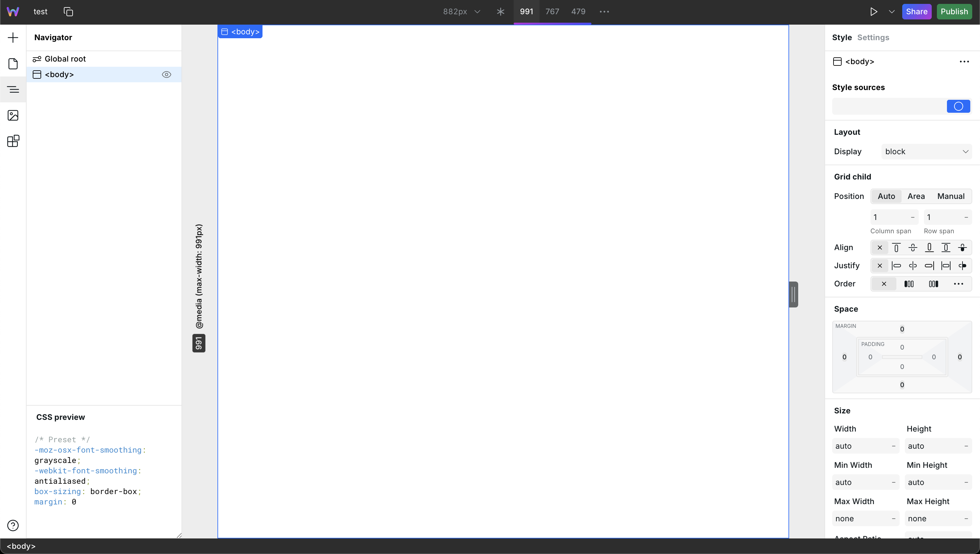Open the Assets image panel

pos(13,115)
